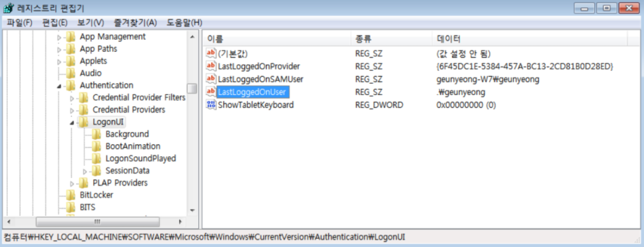Click the Credential Providers folder icon

[84, 110]
